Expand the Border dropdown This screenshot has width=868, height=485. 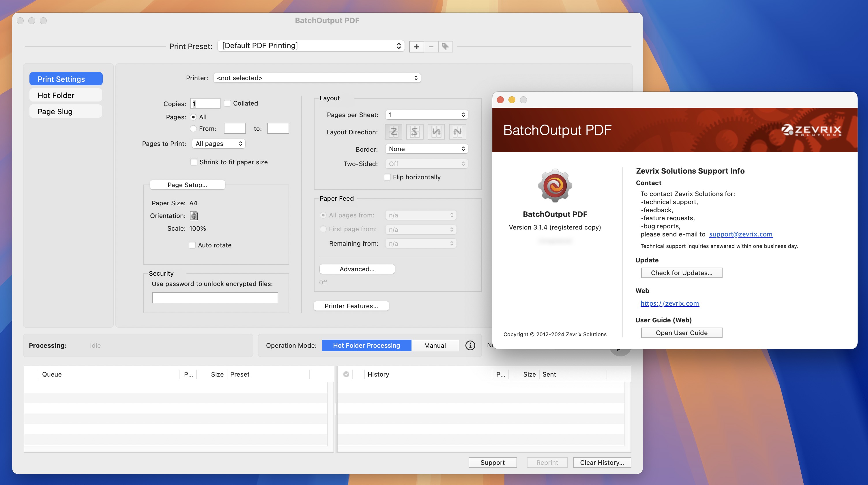click(425, 148)
